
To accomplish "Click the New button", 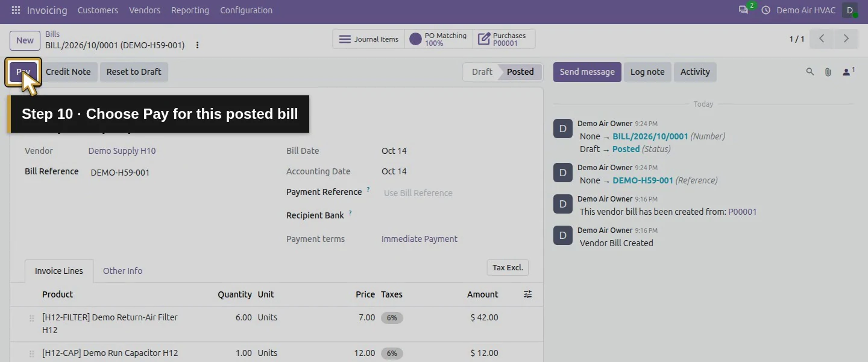I will click(x=25, y=40).
